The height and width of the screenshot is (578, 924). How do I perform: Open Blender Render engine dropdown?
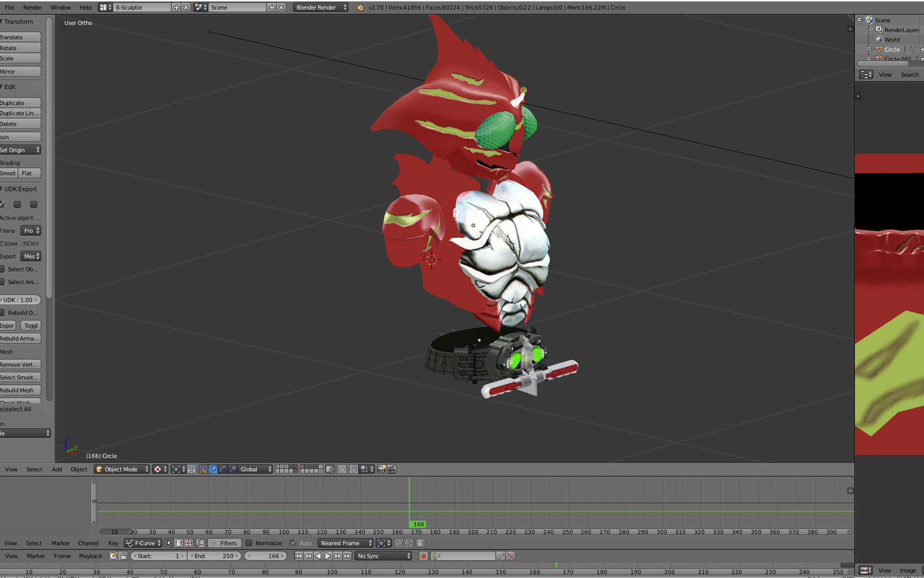(x=321, y=7)
